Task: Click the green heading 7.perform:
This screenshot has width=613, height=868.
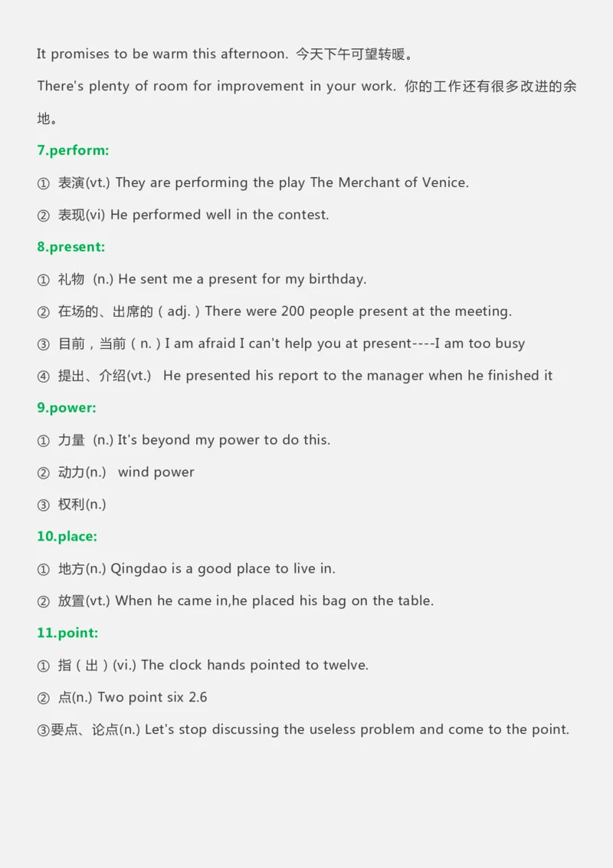Action: click(x=73, y=150)
